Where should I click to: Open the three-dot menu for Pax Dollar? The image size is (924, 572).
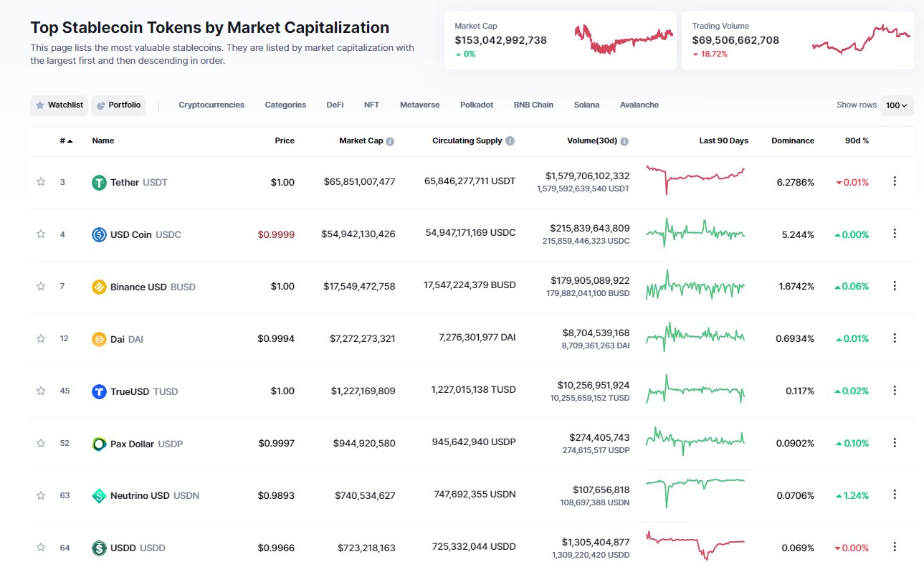click(894, 443)
